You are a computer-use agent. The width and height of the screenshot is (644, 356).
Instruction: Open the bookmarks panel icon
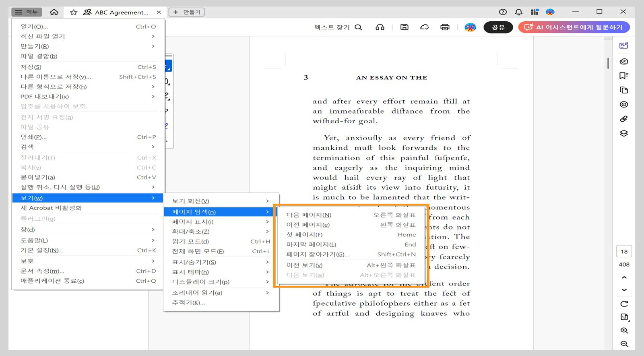[x=624, y=76]
